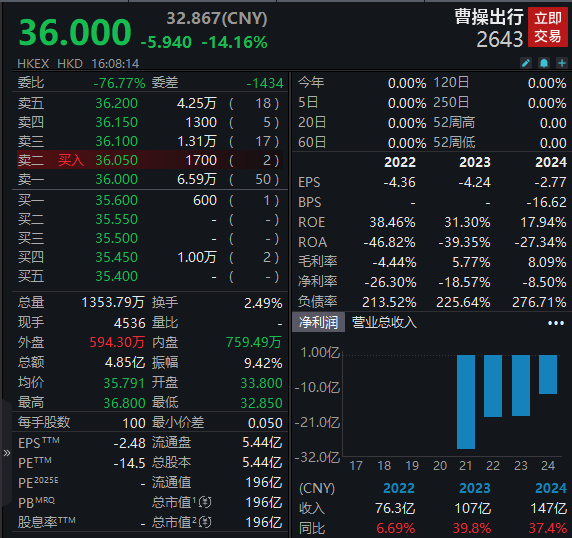Click 流通值 value 196亿
Screen dimensions: 572x538
(264, 483)
